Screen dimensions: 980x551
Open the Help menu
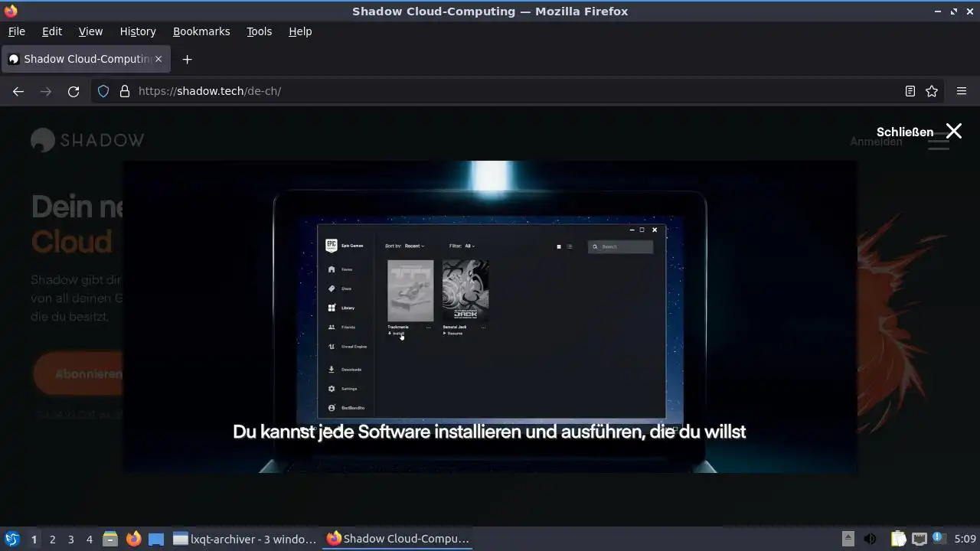point(300,31)
